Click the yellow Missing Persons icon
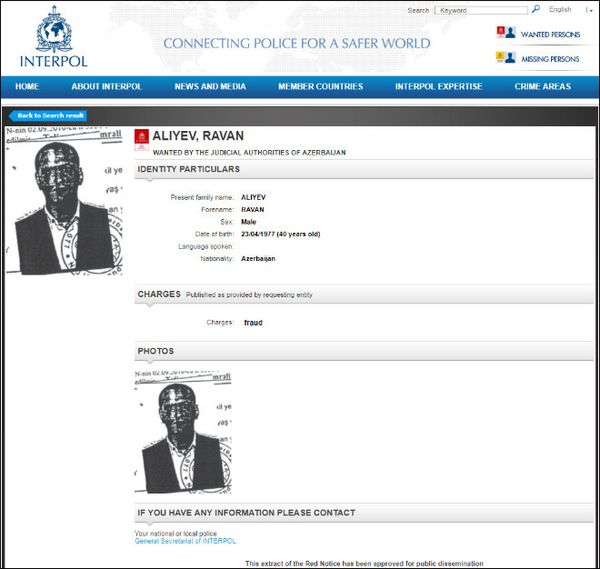This screenshot has width=600, height=569. (x=500, y=57)
